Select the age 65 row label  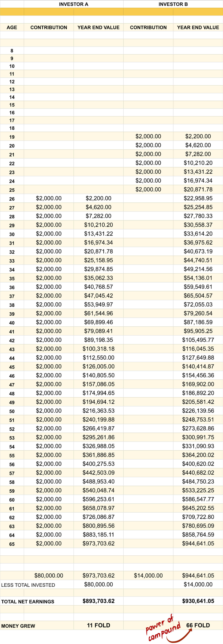pos(12,544)
